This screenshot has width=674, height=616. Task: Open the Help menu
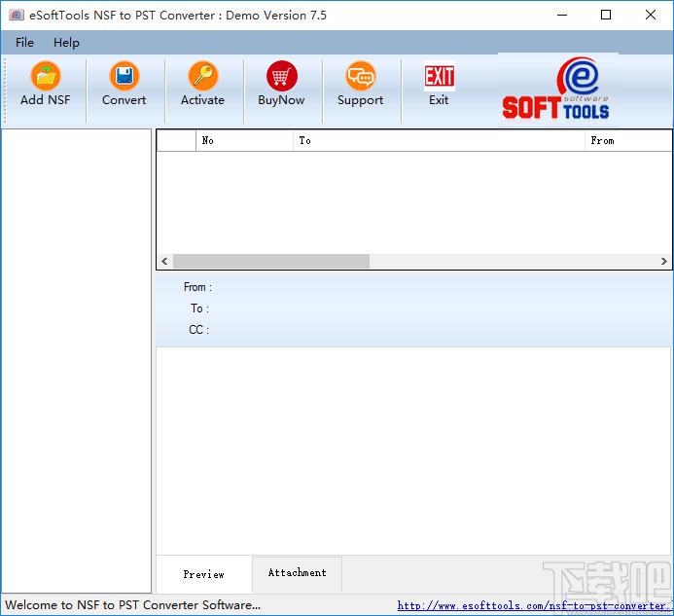[x=66, y=43]
